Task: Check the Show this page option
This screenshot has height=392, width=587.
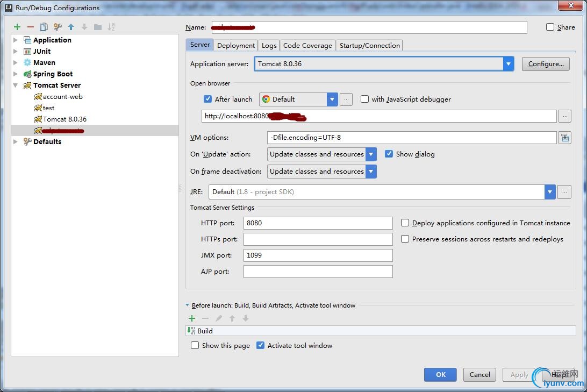Action: coord(195,345)
